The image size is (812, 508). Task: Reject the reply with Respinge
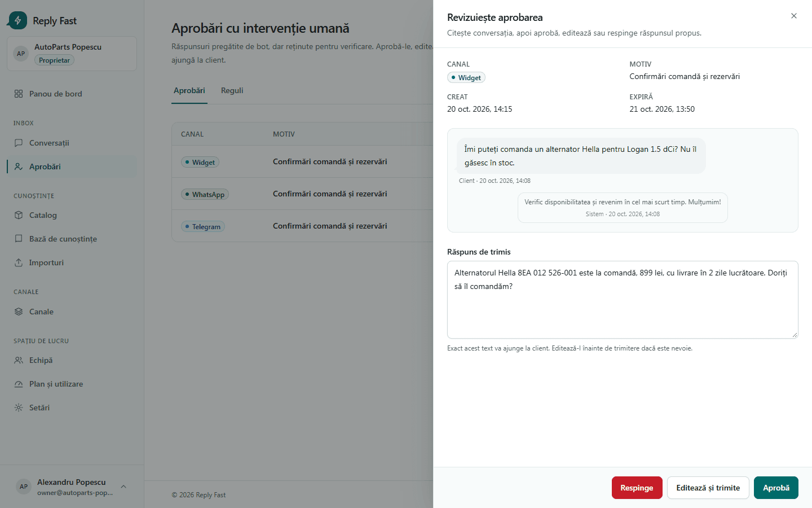[637, 488]
